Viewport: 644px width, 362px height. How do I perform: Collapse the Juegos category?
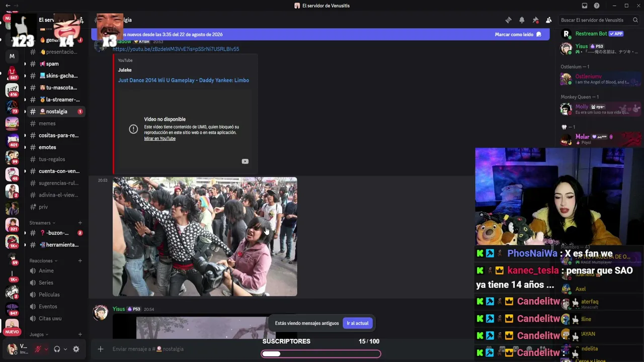[x=39, y=334]
